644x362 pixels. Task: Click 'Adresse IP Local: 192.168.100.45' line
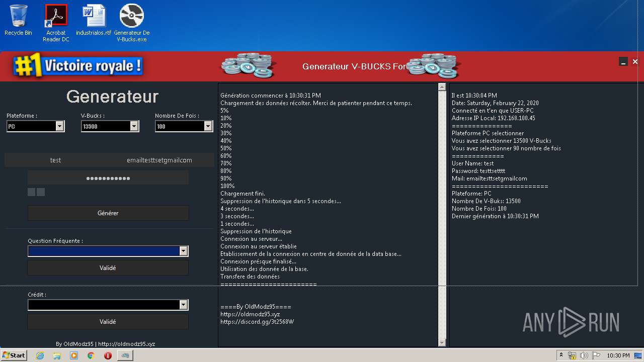tap(494, 118)
